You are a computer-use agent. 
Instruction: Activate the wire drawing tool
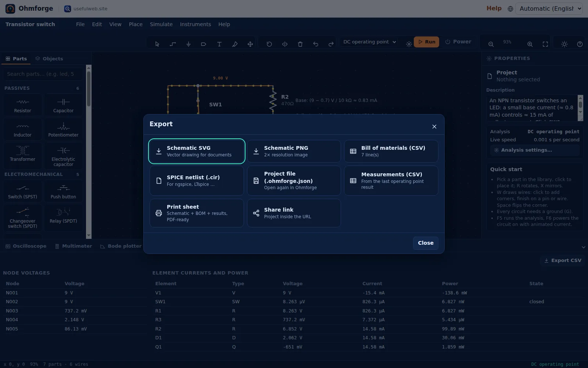coord(173,44)
